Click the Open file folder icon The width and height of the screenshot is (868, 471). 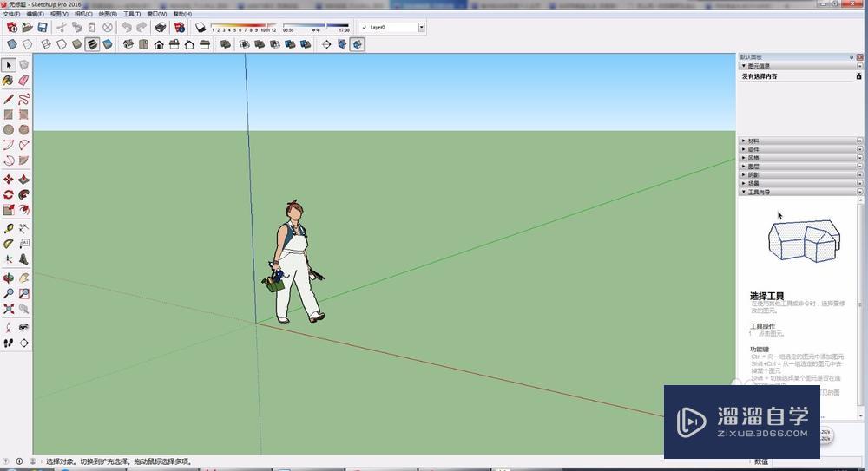[27, 27]
